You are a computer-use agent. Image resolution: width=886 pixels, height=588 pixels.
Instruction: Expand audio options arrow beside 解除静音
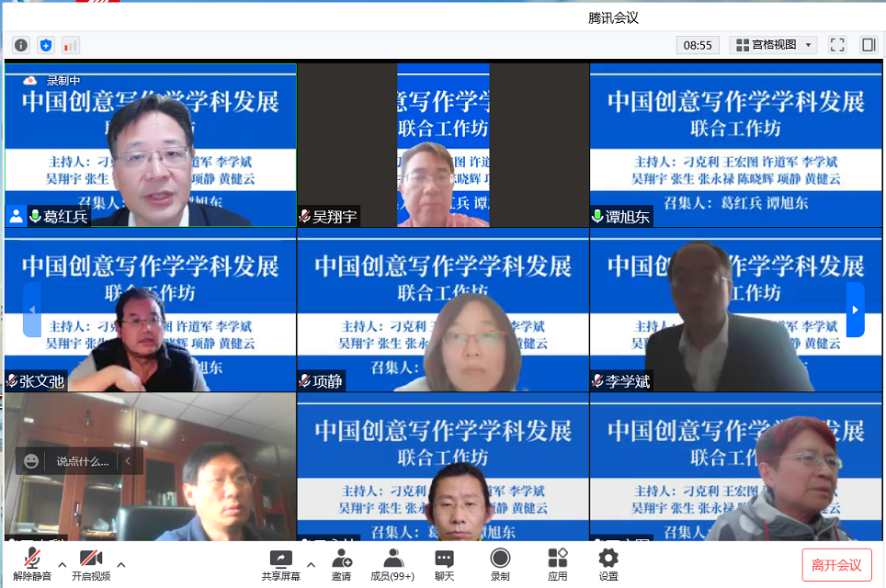62,564
